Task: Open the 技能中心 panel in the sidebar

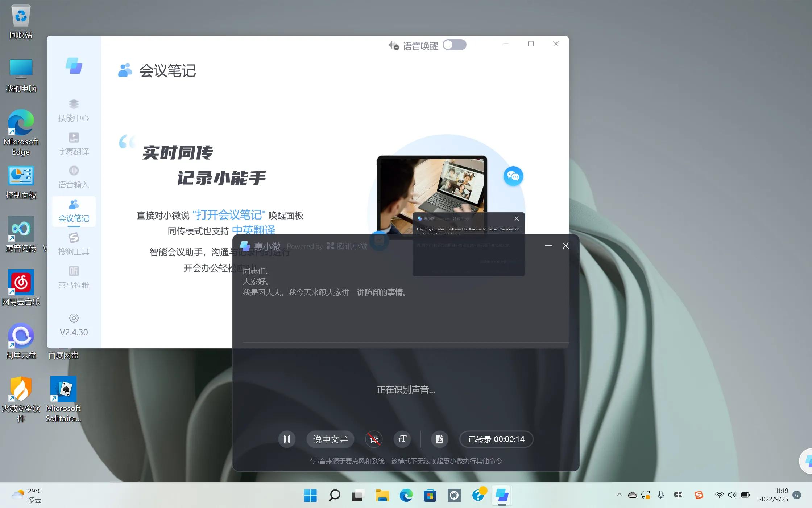Action: tap(73, 110)
